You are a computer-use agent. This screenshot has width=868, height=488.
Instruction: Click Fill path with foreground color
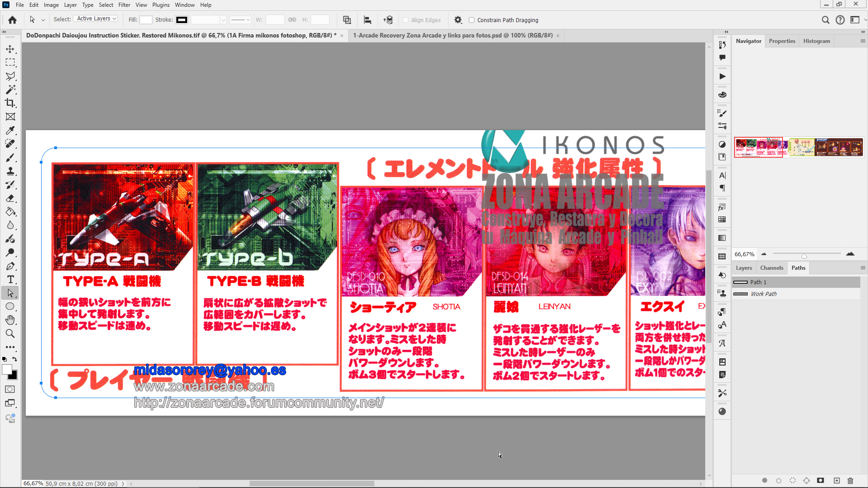click(764, 481)
